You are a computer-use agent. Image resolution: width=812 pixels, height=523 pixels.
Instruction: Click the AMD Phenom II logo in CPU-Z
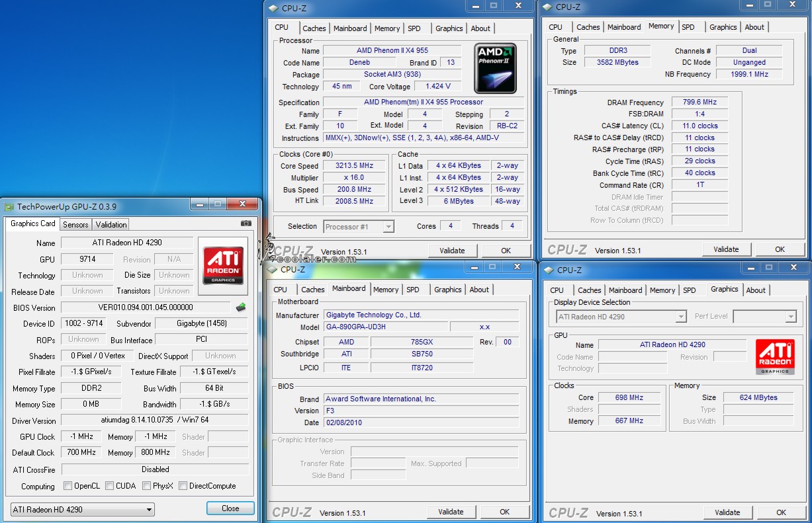495,69
